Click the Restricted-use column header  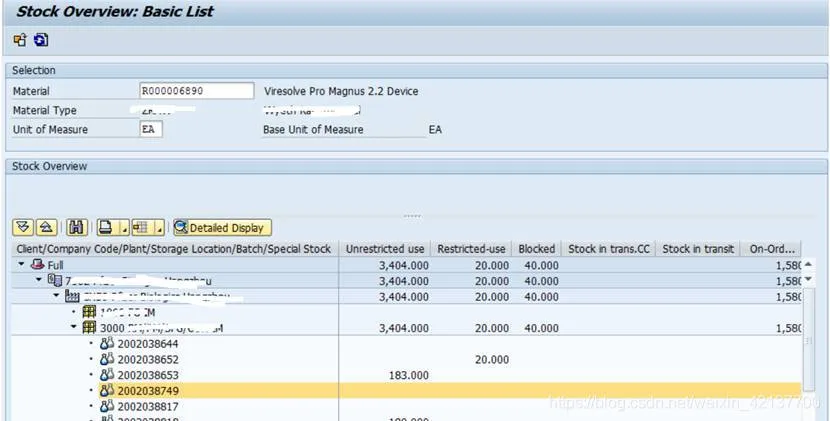[471, 249]
